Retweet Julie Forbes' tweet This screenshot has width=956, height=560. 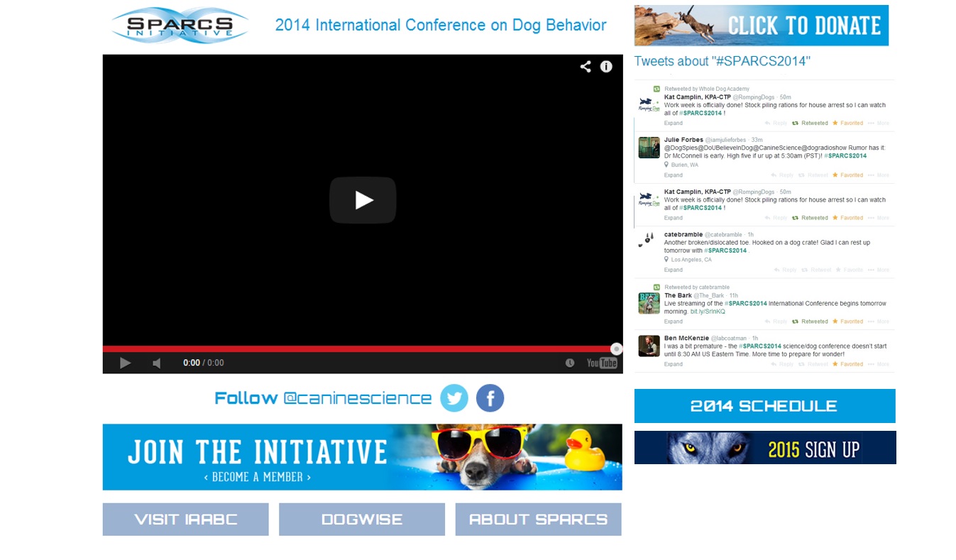813,175
